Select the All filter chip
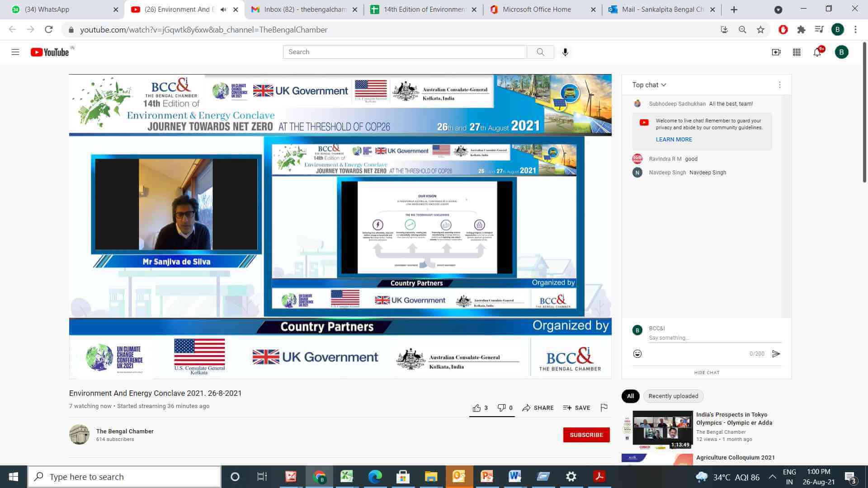This screenshot has width=868, height=488. click(630, 396)
